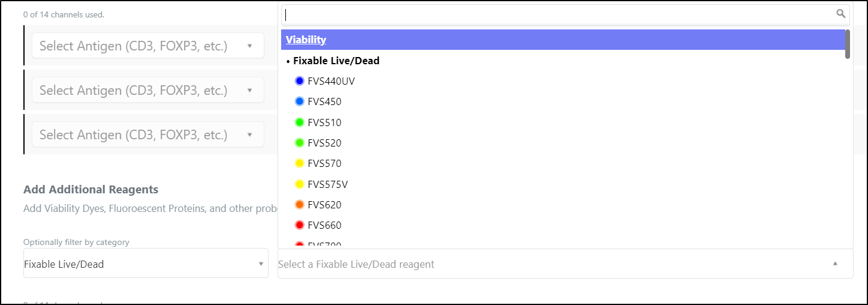This screenshot has height=305, width=868.
Task: Open the third Select Antigen dropdown
Action: pos(148,134)
